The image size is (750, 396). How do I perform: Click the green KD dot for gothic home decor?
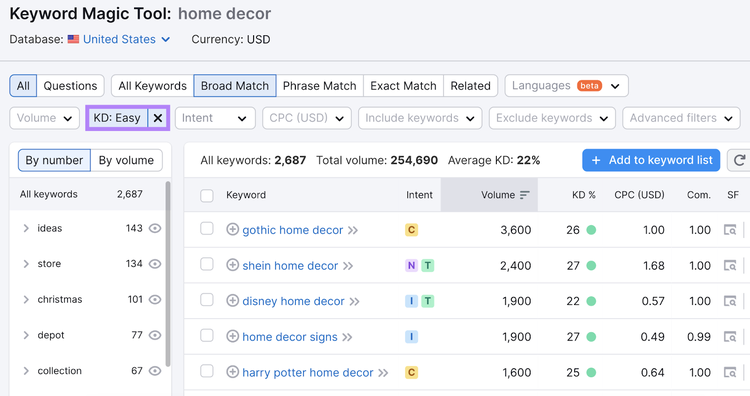click(591, 230)
